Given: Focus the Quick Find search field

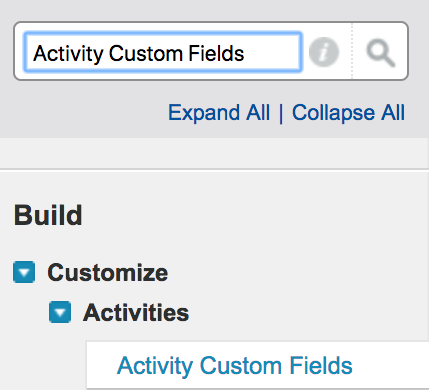Looking at the screenshot, I should point(163,52).
